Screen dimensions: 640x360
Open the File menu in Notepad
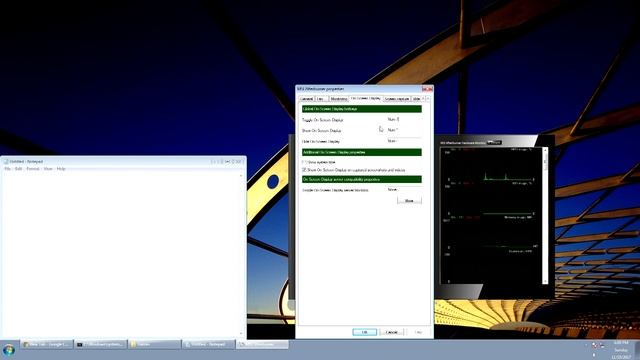pos(7,169)
